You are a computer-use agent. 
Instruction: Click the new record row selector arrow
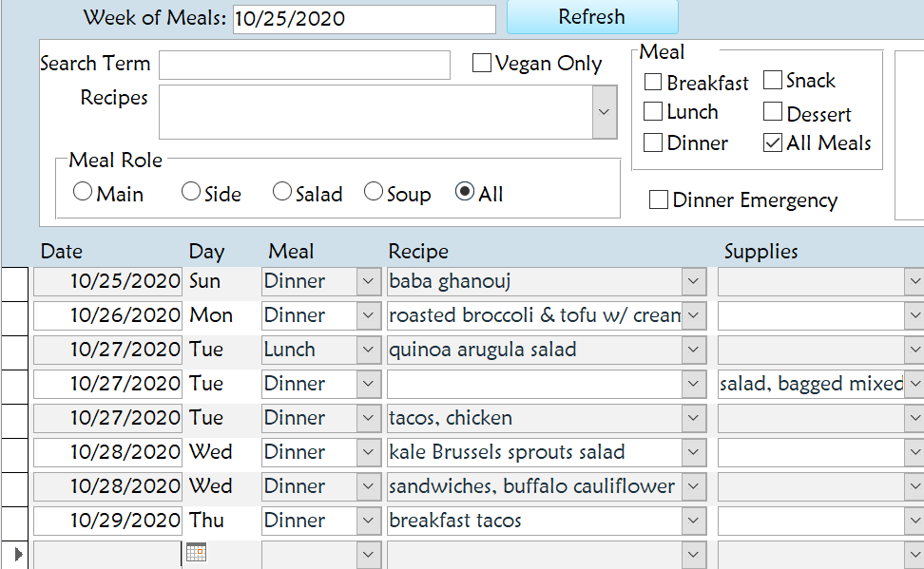tap(16, 553)
